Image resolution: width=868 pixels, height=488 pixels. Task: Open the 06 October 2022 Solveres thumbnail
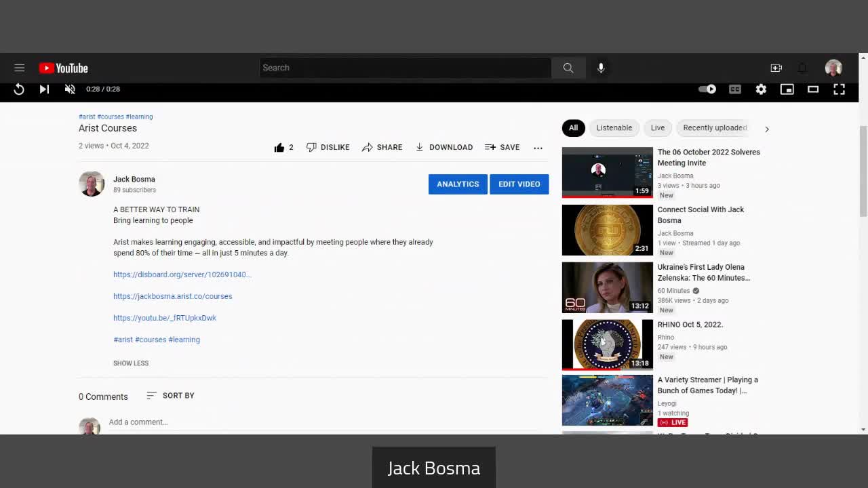tap(608, 172)
